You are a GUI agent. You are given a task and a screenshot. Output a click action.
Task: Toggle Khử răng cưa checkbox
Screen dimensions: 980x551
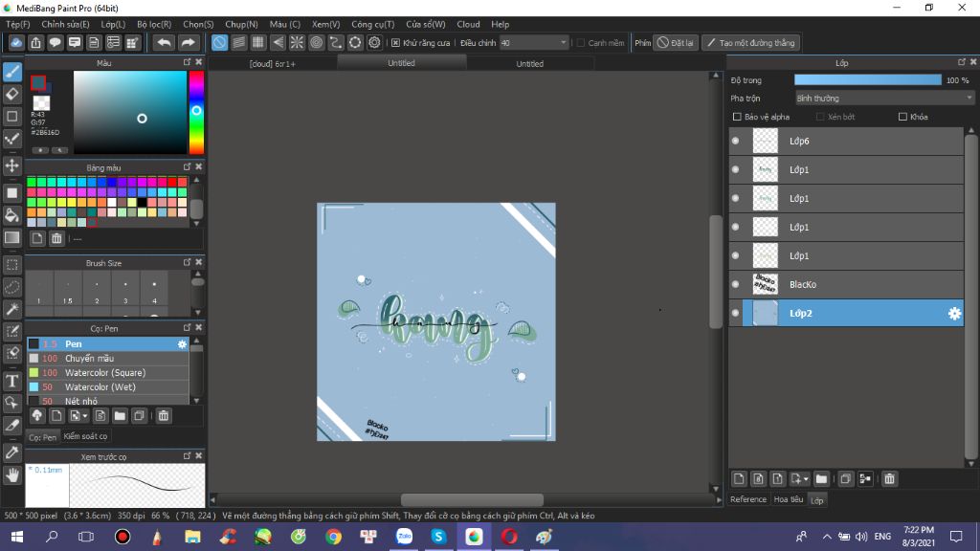pos(395,42)
